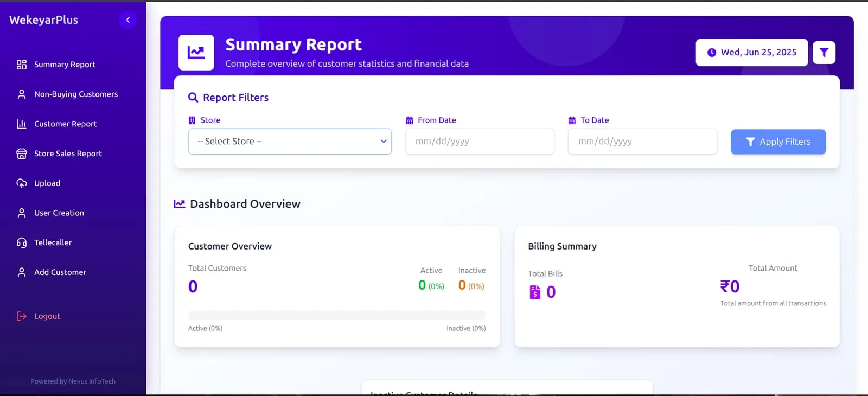Viewport: 868px width, 396px height.
Task: Click the User Creation person icon
Action: pos(22,213)
